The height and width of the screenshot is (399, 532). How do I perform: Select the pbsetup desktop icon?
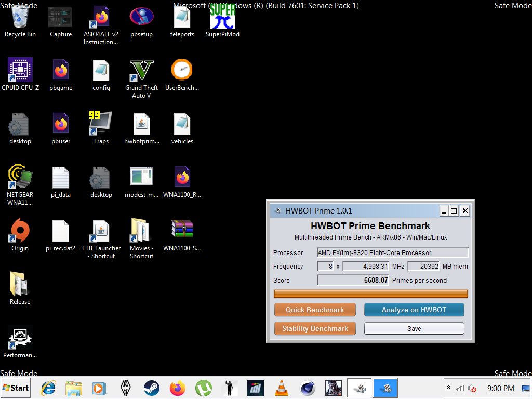(141, 22)
